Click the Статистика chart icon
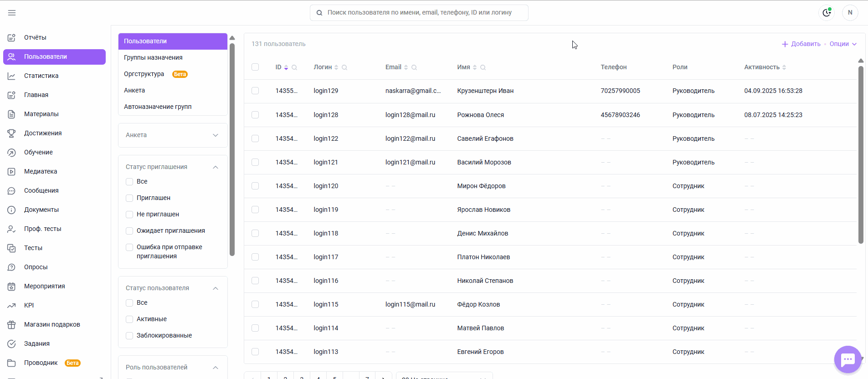This screenshot has width=868, height=379. (x=12, y=76)
